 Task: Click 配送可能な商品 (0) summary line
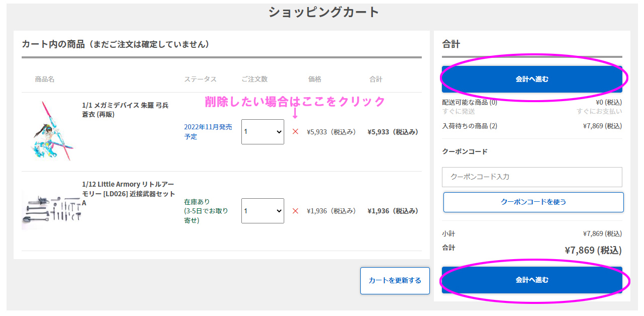pos(470,103)
